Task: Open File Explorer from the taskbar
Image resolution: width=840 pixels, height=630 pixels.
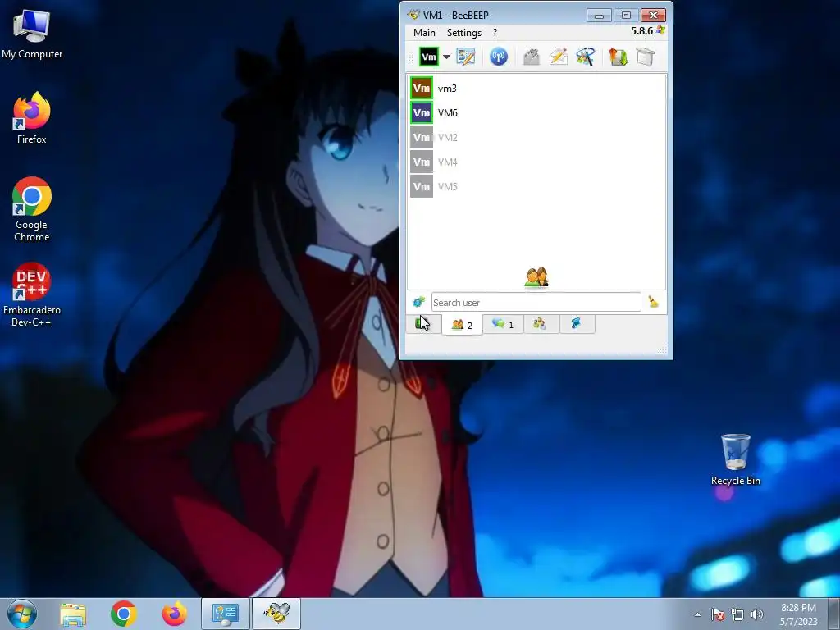Action: pos(73,614)
